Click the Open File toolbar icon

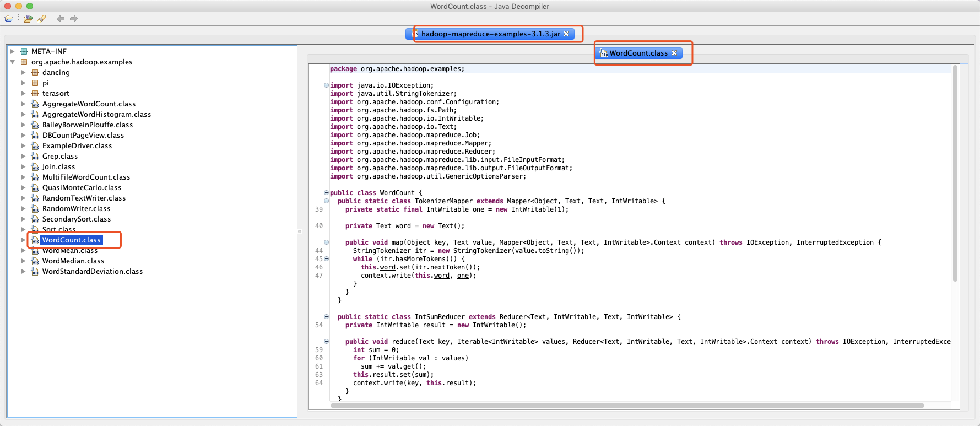pyautogui.click(x=9, y=19)
